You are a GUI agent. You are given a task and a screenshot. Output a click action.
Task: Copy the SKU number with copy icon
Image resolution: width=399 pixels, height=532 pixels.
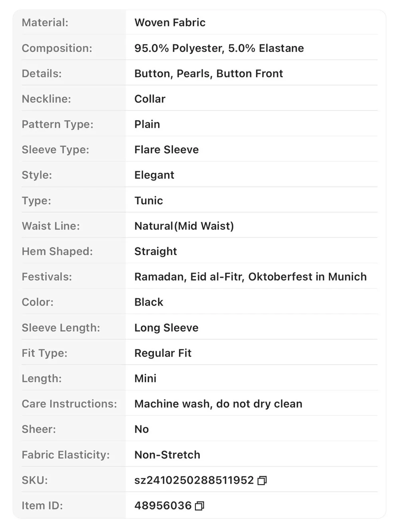click(x=262, y=481)
